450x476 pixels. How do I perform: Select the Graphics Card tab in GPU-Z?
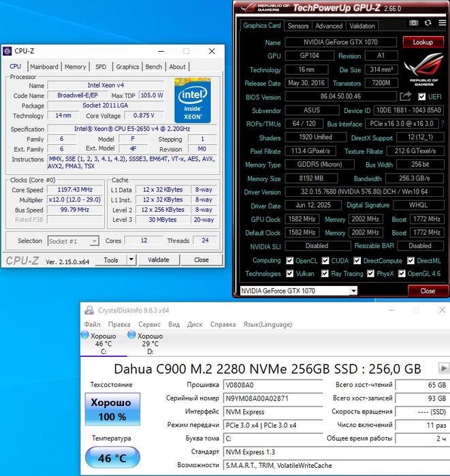click(x=262, y=25)
